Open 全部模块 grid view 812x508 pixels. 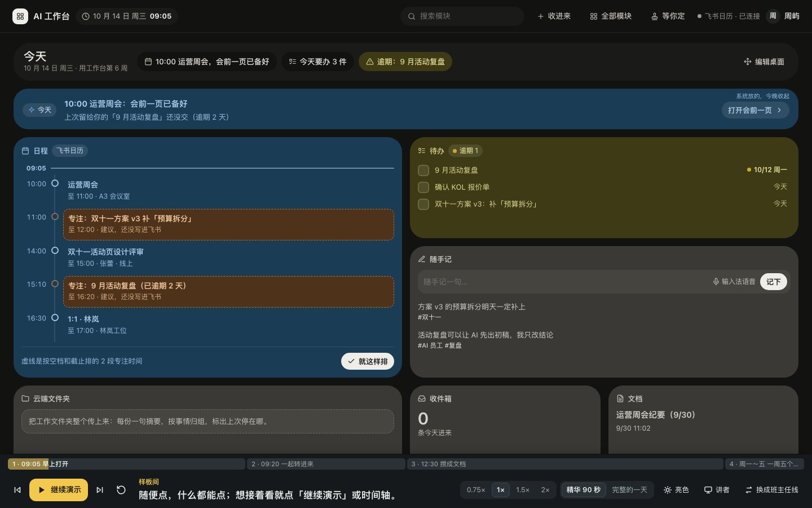click(x=611, y=16)
